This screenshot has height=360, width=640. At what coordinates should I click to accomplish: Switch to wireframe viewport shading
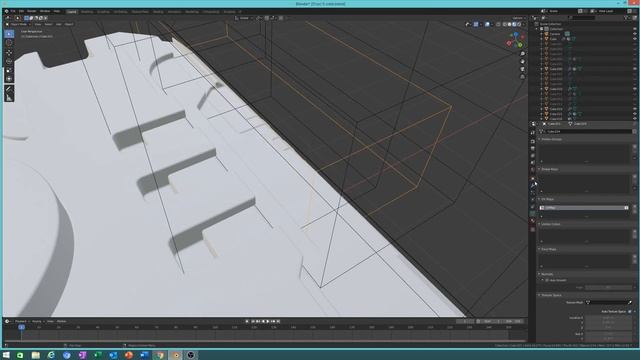pyautogui.click(x=504, y=24)
